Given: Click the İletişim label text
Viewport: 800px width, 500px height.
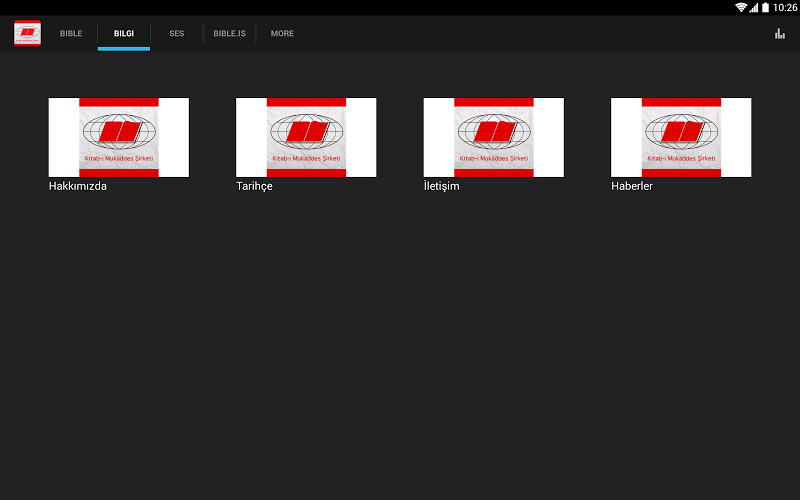Looking at the screenshot, I should point(442,186).
